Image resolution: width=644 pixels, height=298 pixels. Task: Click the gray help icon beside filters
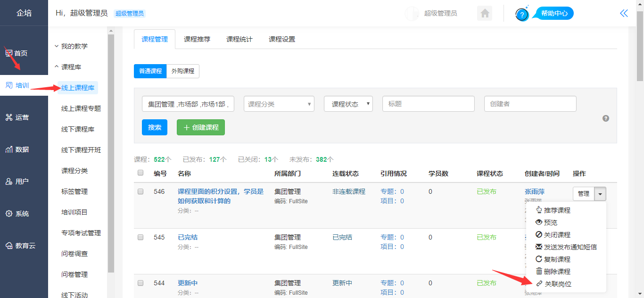(x=606, y=118)
